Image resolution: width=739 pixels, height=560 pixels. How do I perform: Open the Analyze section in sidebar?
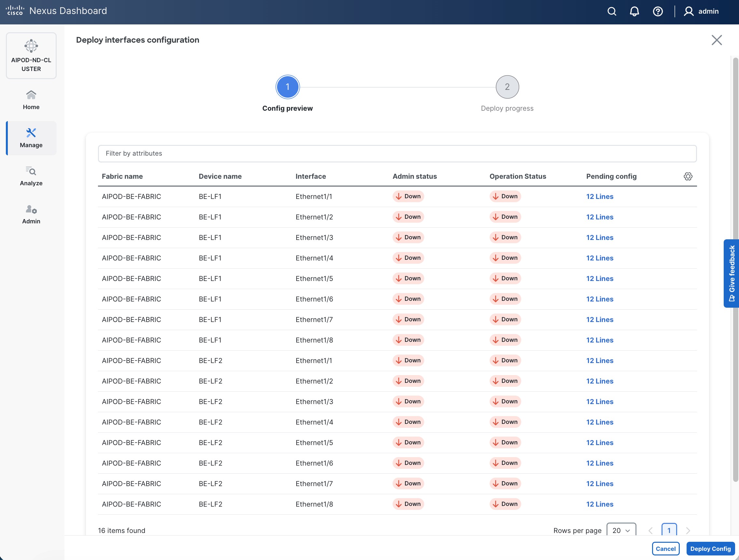(31, 176)
